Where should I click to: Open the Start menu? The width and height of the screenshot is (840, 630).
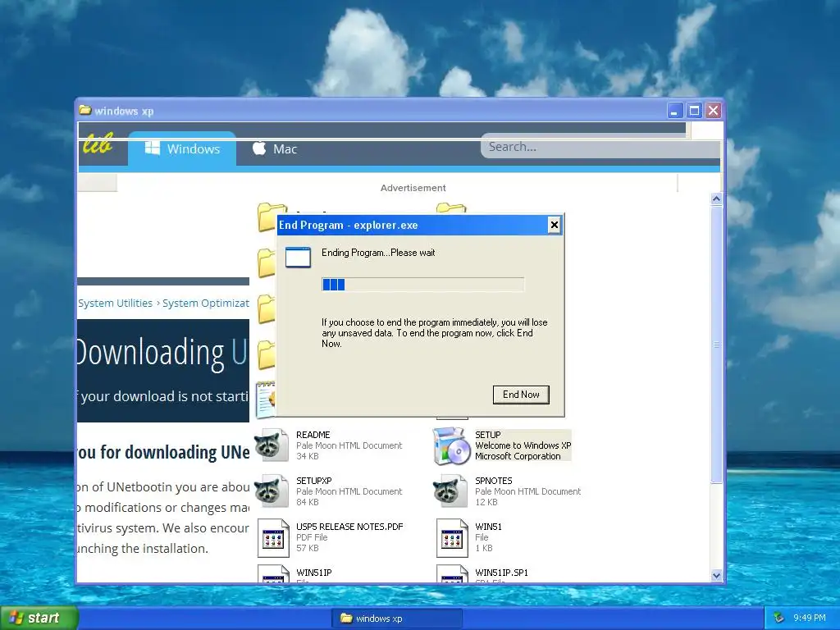tap(39, 619)
